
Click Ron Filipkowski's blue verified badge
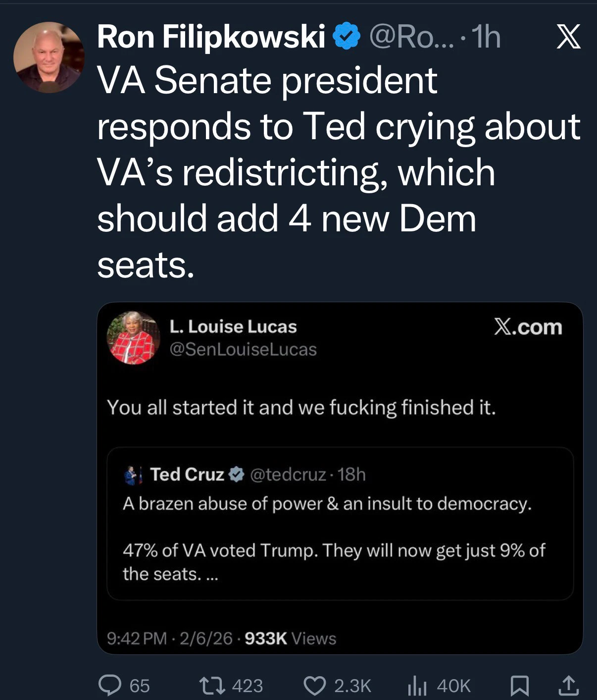[x=348, y=36]
